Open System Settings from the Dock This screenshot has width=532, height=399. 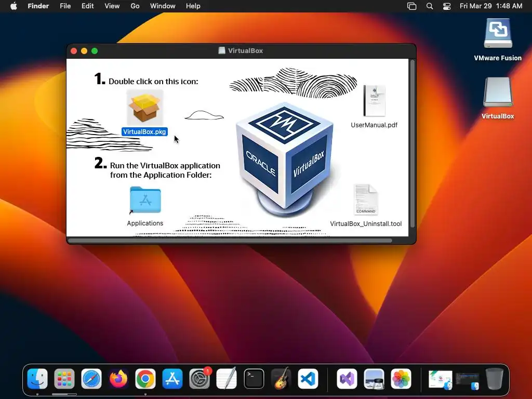click(199, 379)
